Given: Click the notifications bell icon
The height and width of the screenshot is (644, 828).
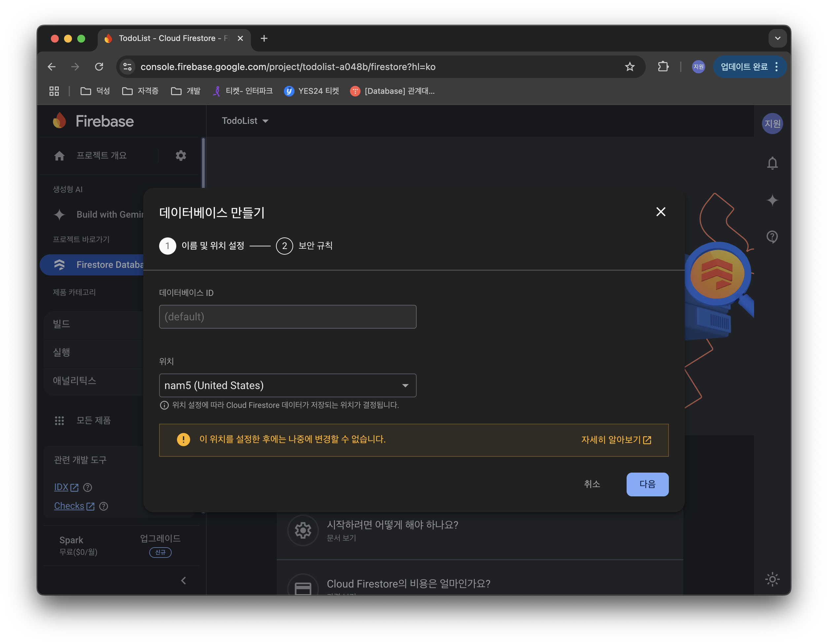Looking at the screenshot, I should [x=772, y=163].
